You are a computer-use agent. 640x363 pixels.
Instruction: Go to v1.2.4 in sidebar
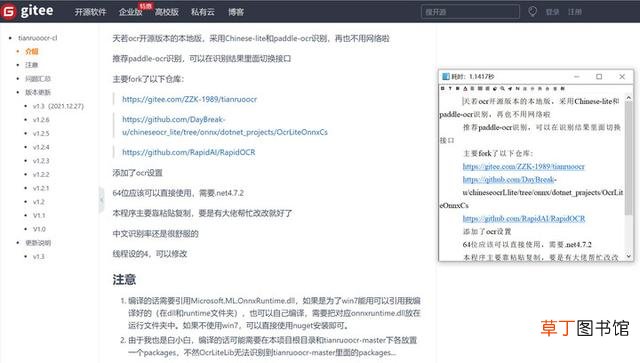(41, 147)
